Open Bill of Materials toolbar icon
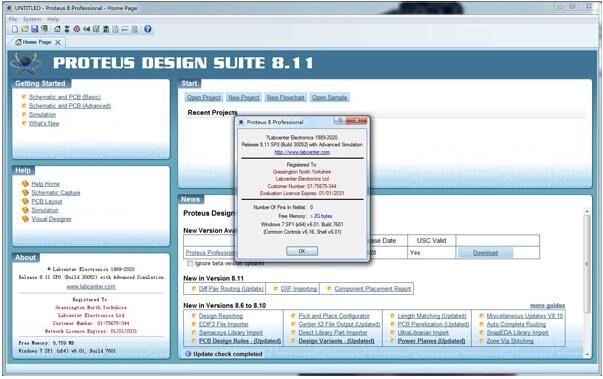Viewport: 603px width, 379px height. point(115,29)
